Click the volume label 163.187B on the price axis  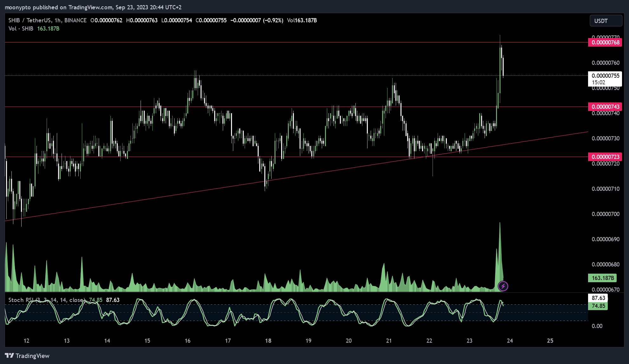[602, 278]
